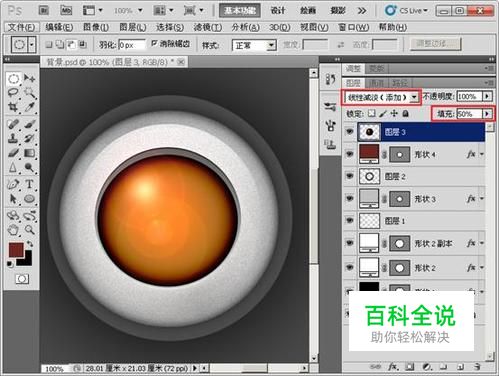Image resolution: width=499 pixels, height=376 pixels.
Task: Hide layer 图层 2
Action: [x=349, y=176]
